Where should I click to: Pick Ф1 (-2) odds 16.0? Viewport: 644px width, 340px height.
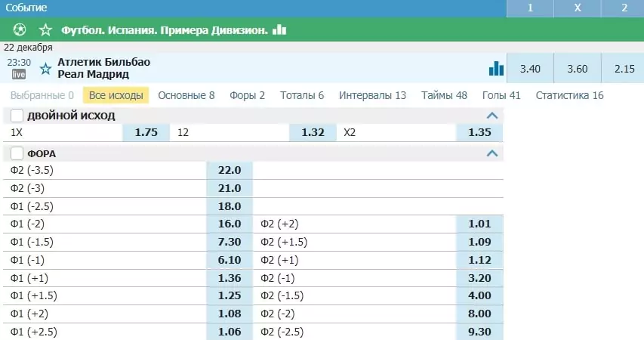230,224
